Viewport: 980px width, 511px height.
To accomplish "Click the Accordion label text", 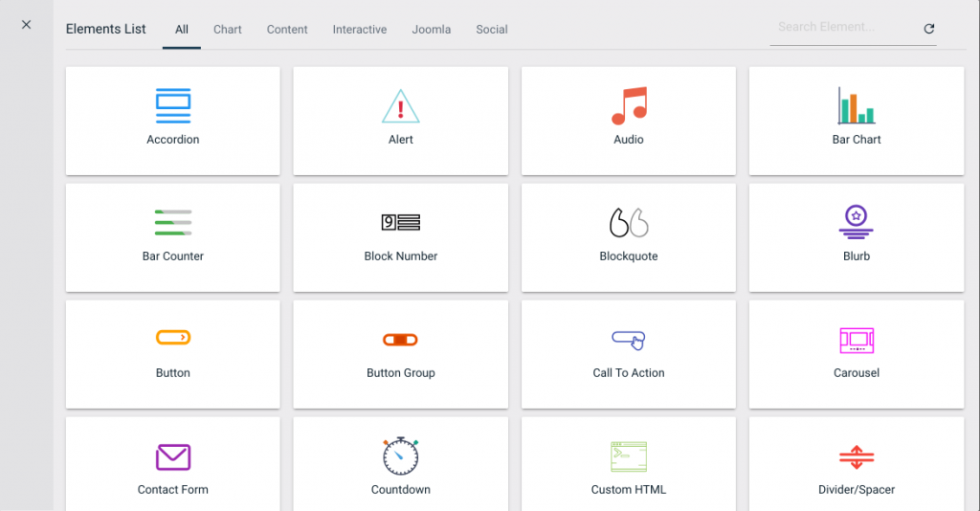I will [173, 140].
